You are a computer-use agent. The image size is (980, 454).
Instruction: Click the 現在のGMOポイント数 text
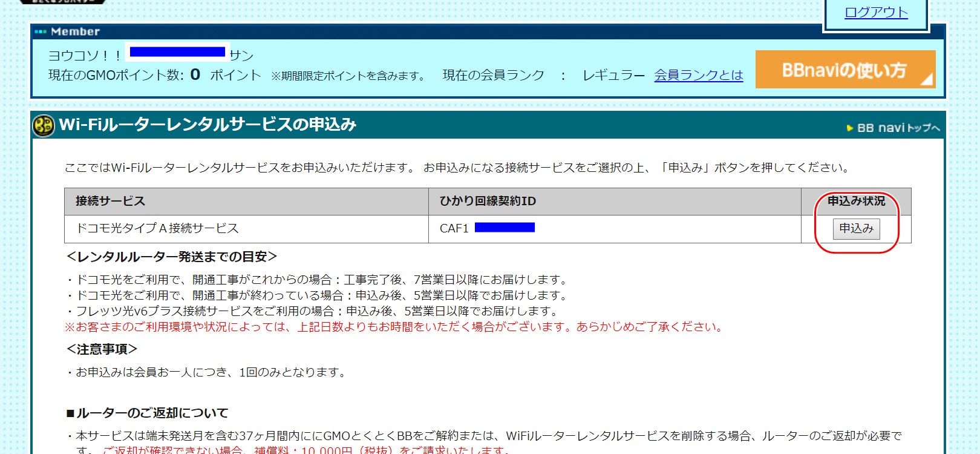click(116, 75)
